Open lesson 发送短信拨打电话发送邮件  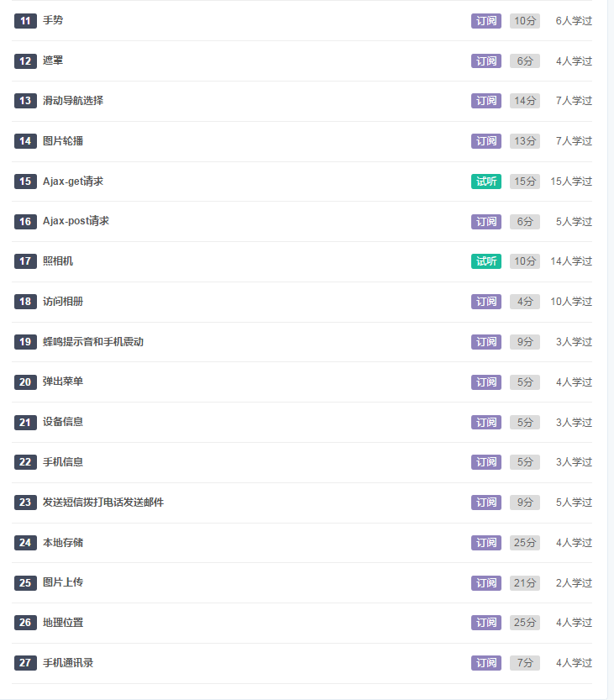[x=103, y=503]
